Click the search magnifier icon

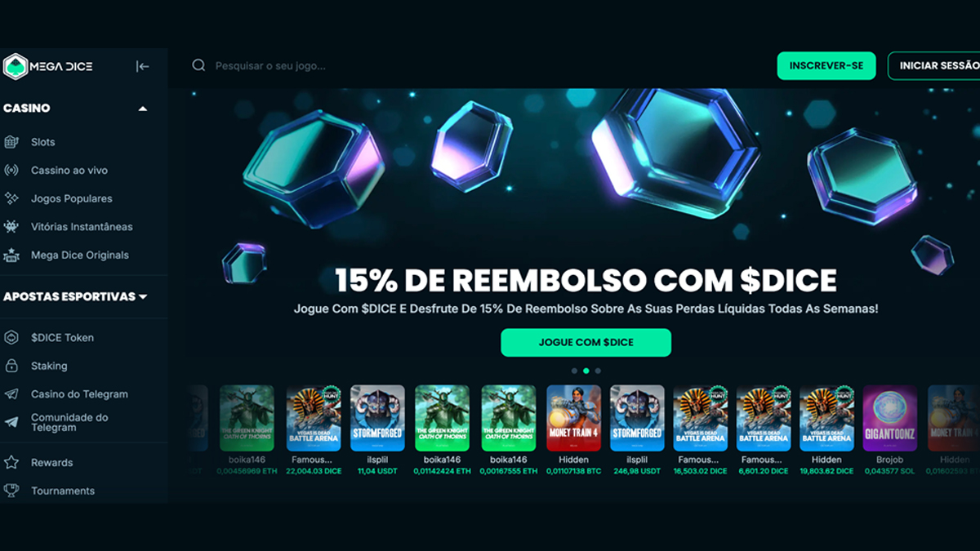coord(198,65)
